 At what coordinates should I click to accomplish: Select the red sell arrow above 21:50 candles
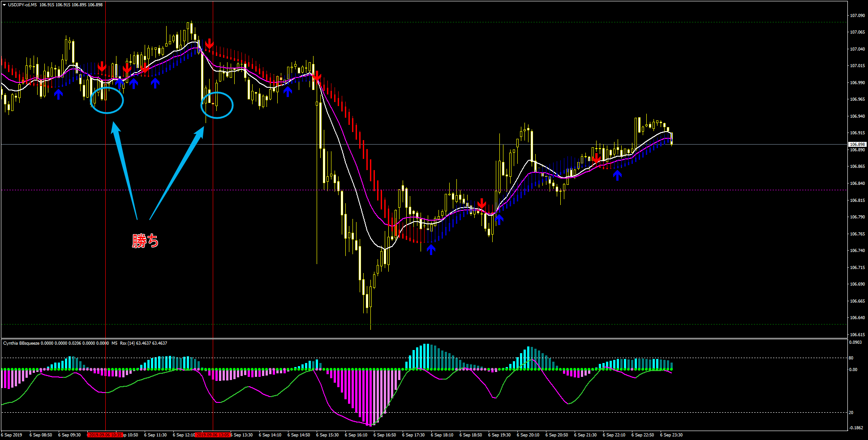tap(596, 158)
